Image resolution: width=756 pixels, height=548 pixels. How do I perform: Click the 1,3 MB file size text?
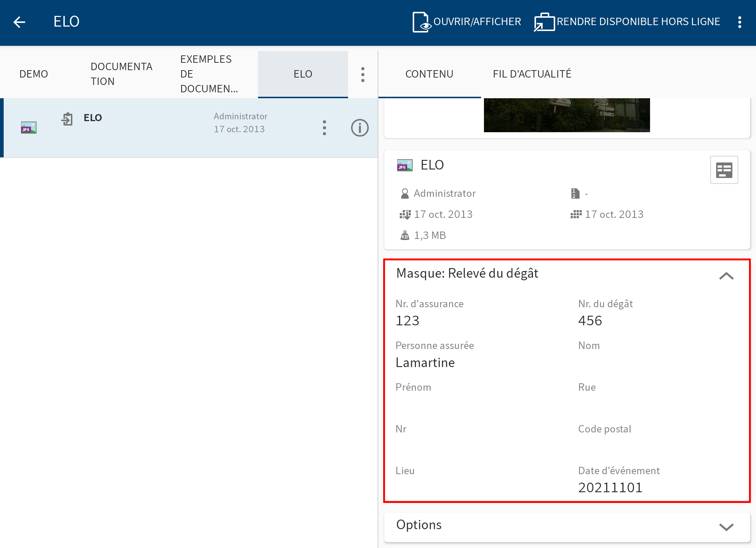[430, 235]
